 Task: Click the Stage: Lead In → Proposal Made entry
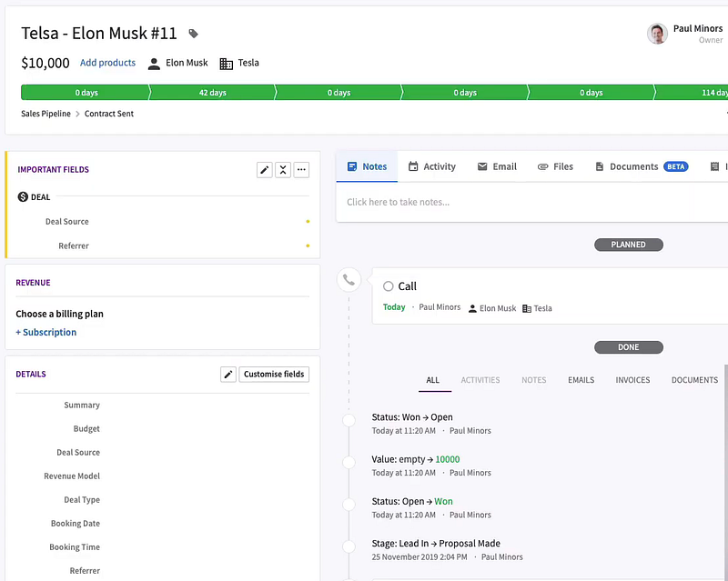coord(436,544)
